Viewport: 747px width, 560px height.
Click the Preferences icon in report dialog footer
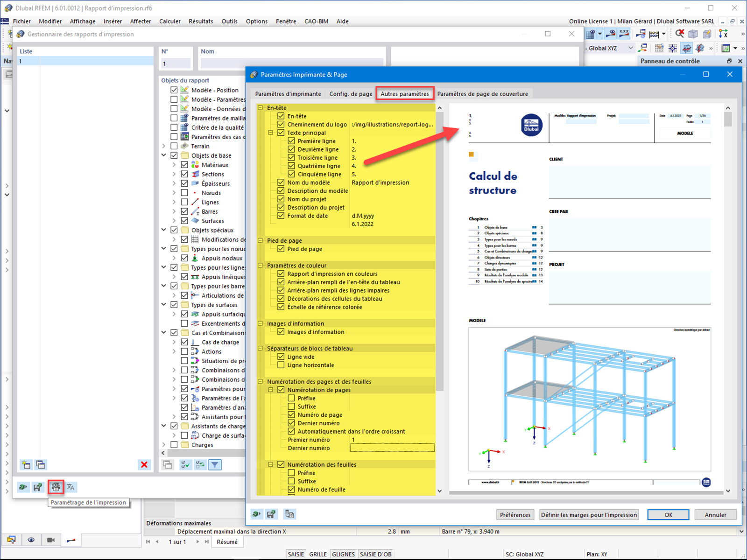(515, 514)
